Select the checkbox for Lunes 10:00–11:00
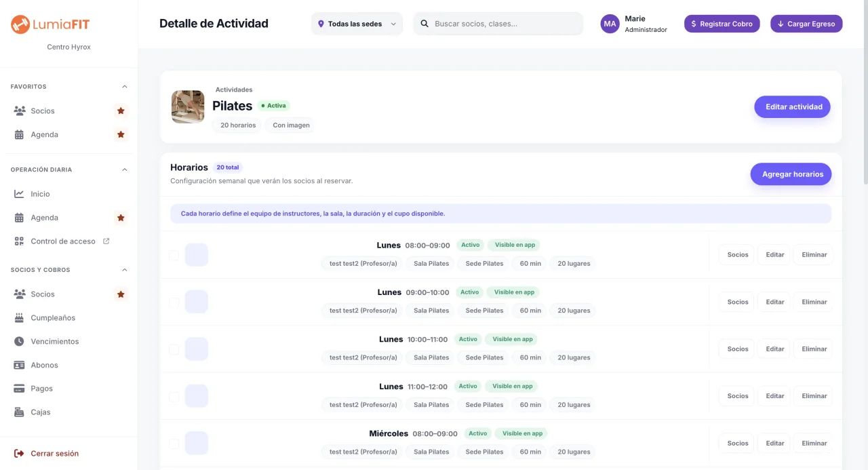The image size is (868, 470). tap(174, 349)
